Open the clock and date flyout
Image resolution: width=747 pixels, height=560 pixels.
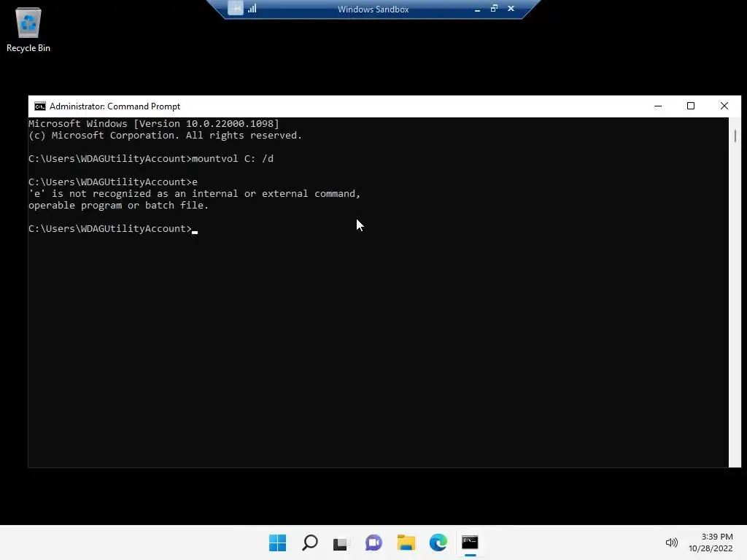(x=711, y=542)
